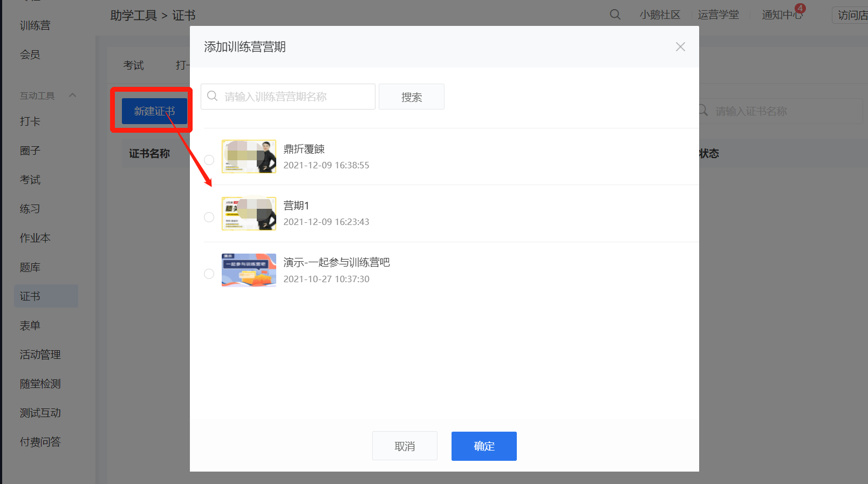Viewport: 868px width, 484px height.
Task: Open the 运营学堂 header link
Action: click(718, 15)
